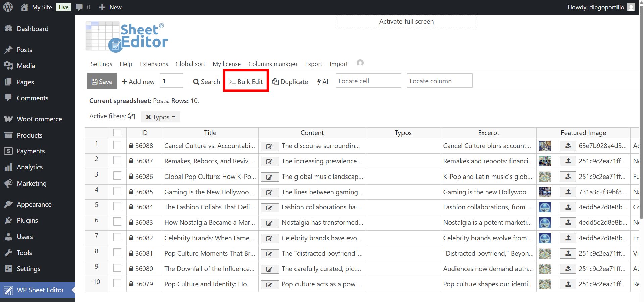Check the checkbox for post 36086
This screenshot has width=644, height=302.
tap(117, 176)
